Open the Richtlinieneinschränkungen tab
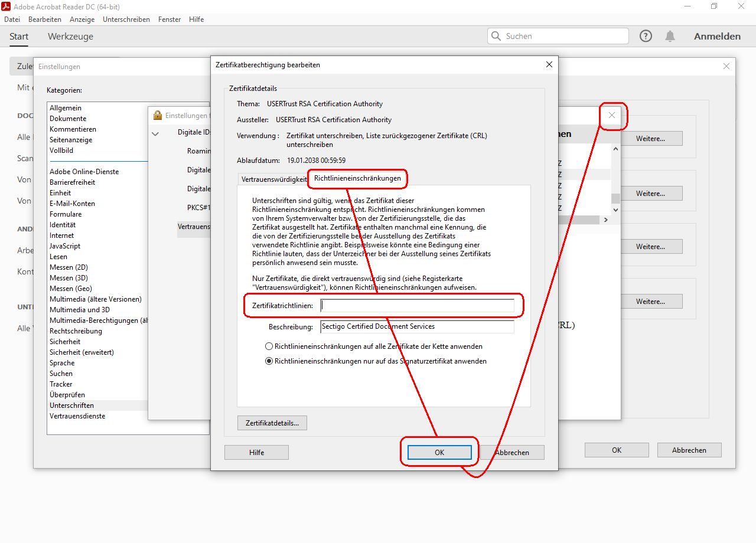756x543 pixels. click(x=357, y=178)
